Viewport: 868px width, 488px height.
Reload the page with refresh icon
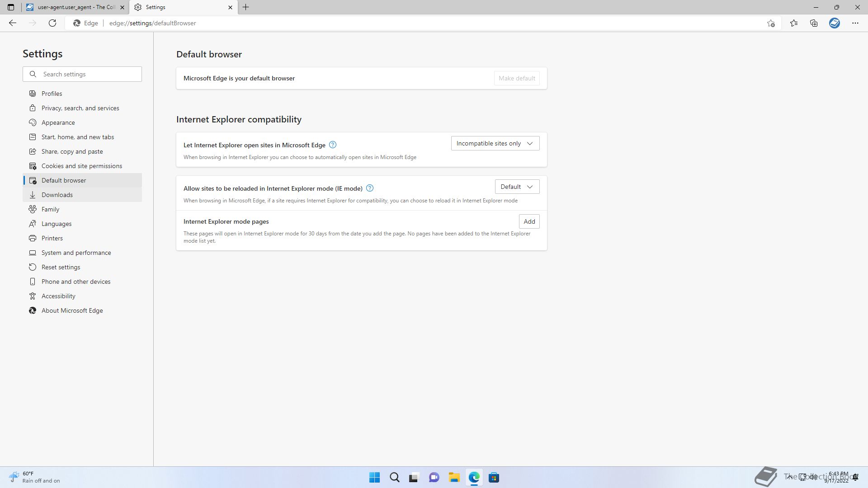tap(52, 23)
